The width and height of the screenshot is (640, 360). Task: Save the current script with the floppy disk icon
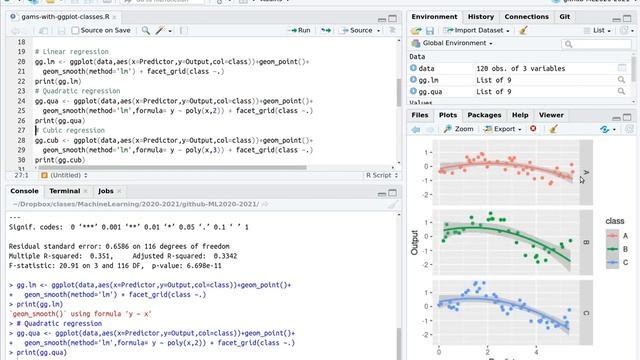(x=61, y=31)
